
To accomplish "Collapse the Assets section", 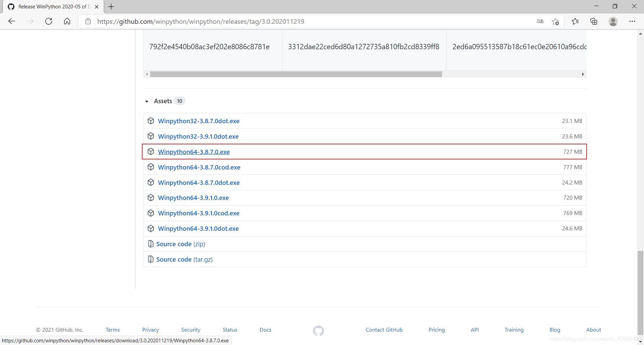I will [147, 101].
